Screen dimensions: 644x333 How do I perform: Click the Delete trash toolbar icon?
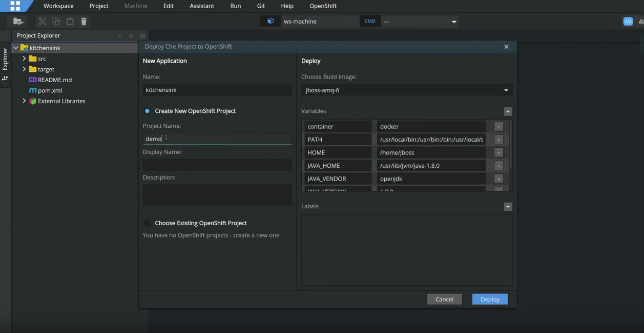[84, 21]
